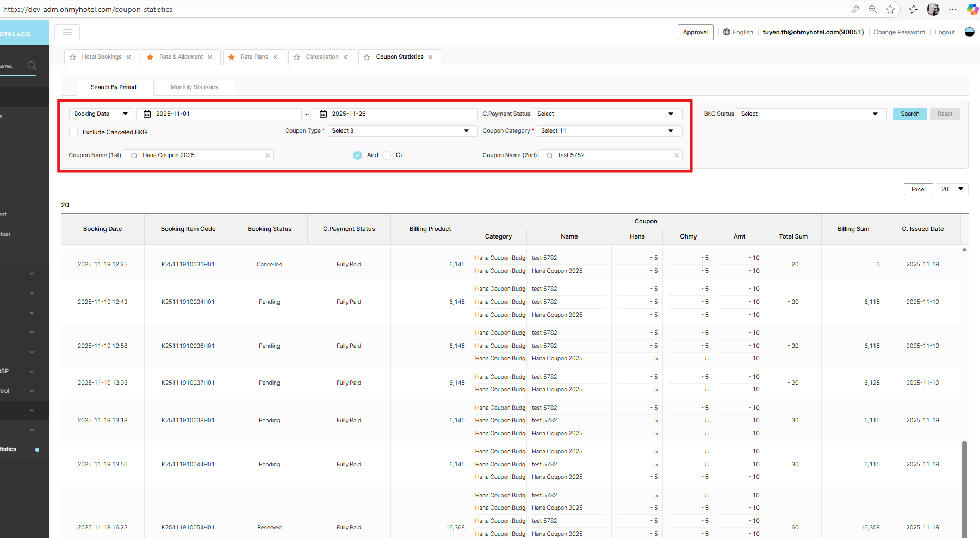Open the Coupon Type dropdown
980x538 pixels.
(x=401, y=131)
